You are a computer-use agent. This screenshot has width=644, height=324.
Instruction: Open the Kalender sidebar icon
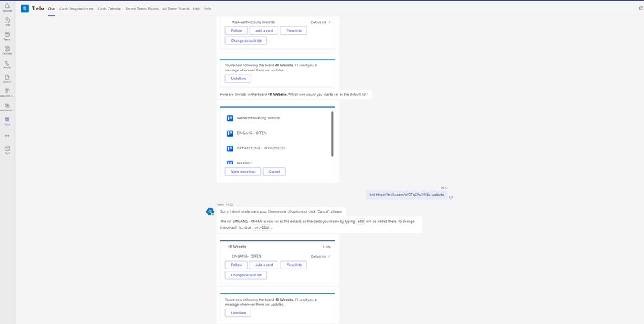point(7,50)
